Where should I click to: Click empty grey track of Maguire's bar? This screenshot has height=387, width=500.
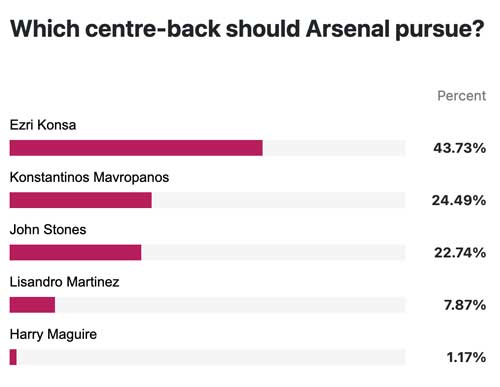pyautogui.click(x=211, y=357)
